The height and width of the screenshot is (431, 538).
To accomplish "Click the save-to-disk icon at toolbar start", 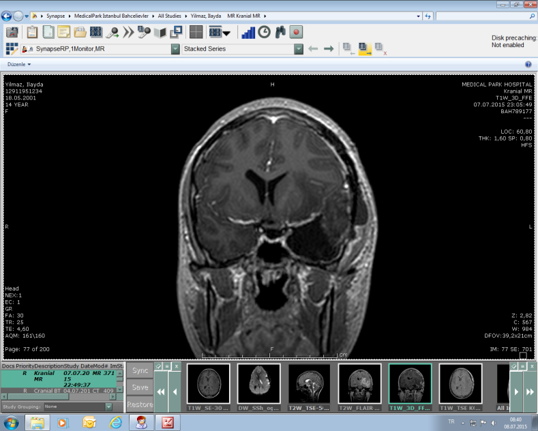I will tap(12, 32).
